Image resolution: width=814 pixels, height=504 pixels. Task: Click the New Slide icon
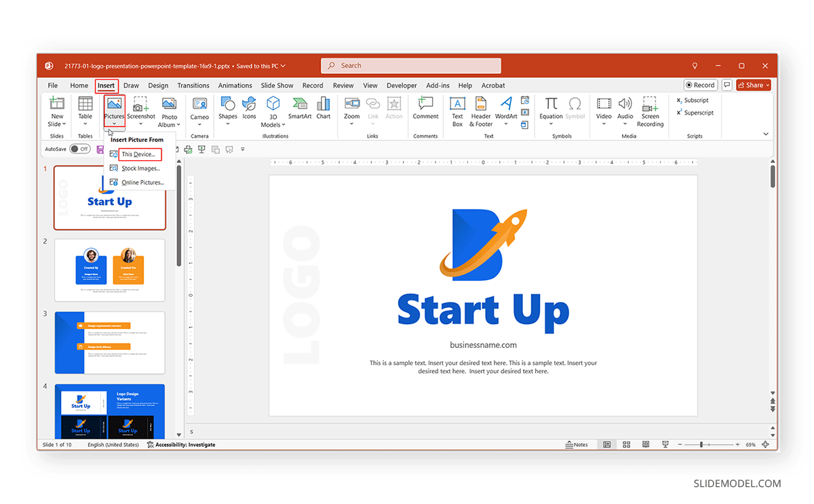(x=57, y=103)
